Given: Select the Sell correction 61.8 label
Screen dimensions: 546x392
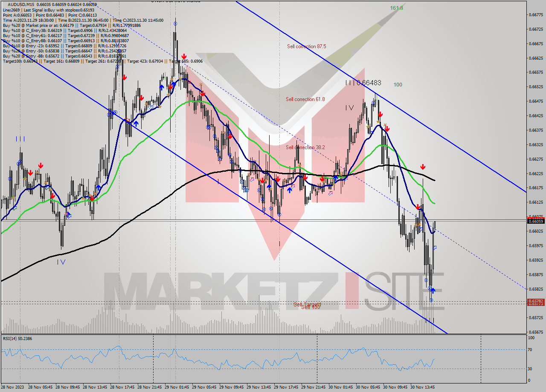Looking at the screenshot, I should 305,99.
